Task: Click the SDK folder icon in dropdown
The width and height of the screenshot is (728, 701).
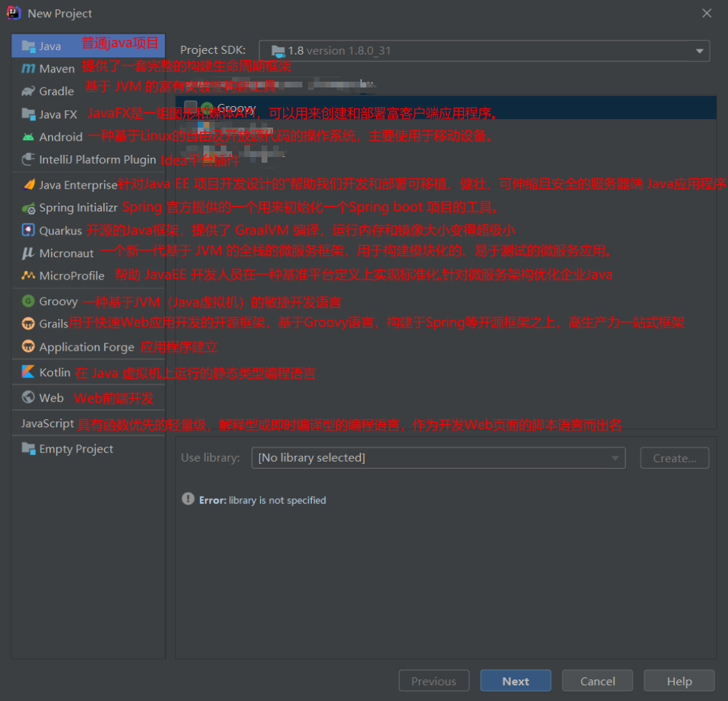Action: point(278,51)
